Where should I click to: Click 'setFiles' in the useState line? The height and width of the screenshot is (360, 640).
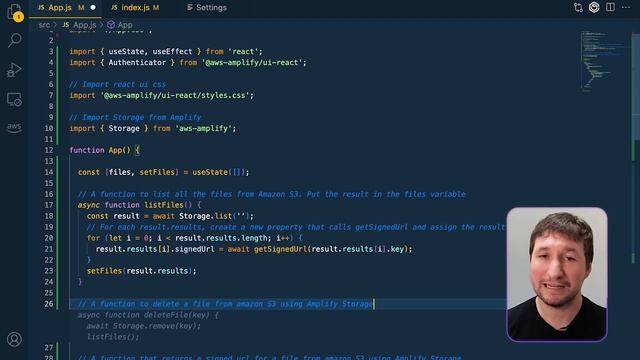coord(157,172)
